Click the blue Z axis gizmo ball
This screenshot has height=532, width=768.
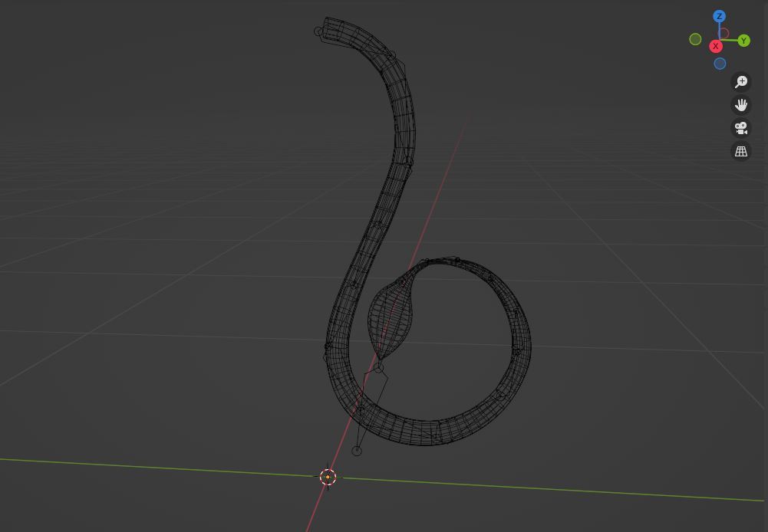point(719,17)
